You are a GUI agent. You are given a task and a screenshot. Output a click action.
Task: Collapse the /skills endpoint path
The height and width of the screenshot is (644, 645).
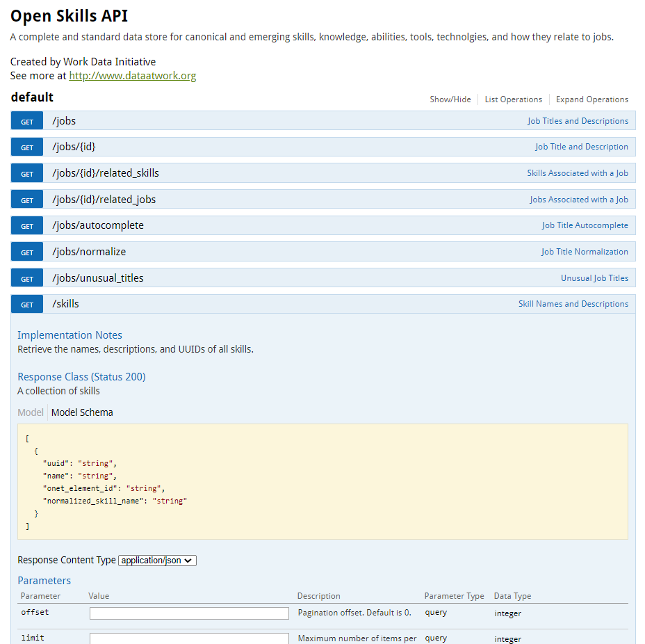coord(66,304)
